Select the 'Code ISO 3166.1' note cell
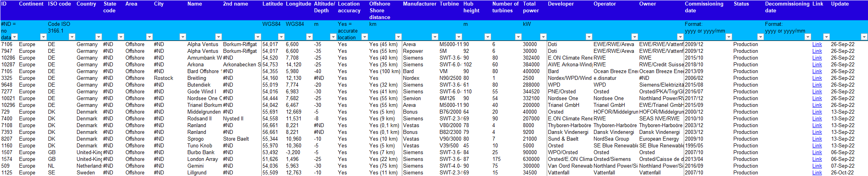 click(x=61, y=31)
